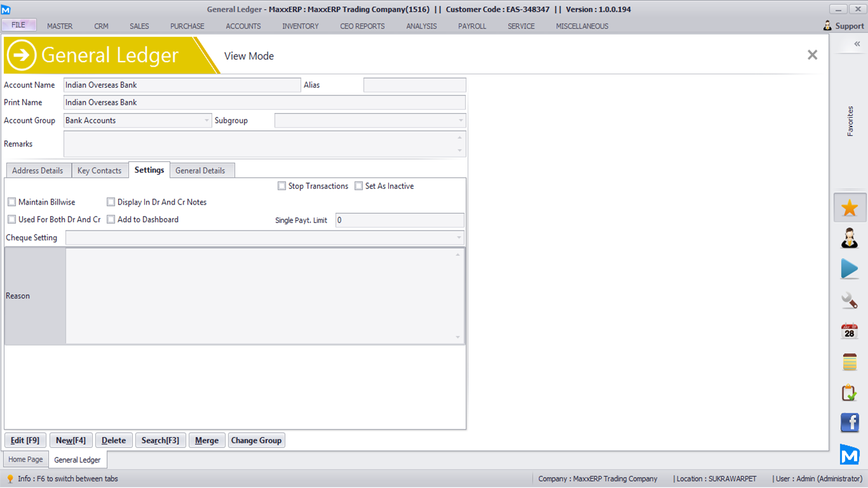Click the blue play arrow icon
Screen dimensions: 868x488
pos(850,269)
